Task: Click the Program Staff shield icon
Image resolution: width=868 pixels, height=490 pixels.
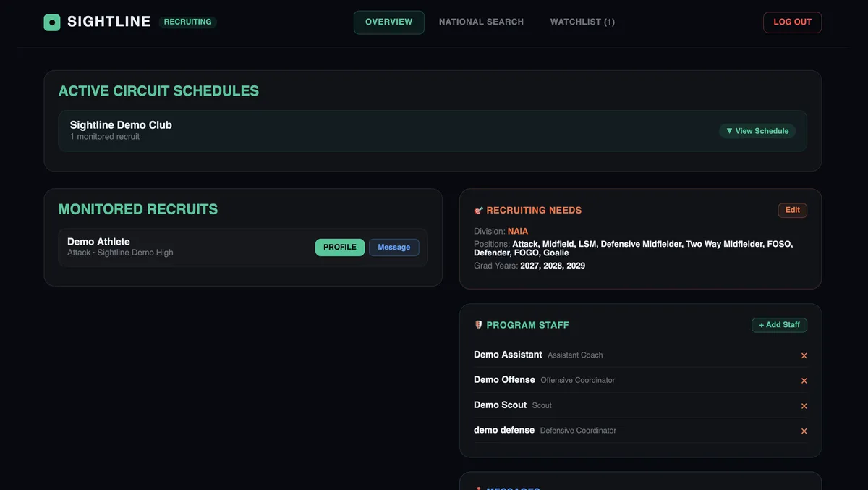Action: (x=478, y=326)
